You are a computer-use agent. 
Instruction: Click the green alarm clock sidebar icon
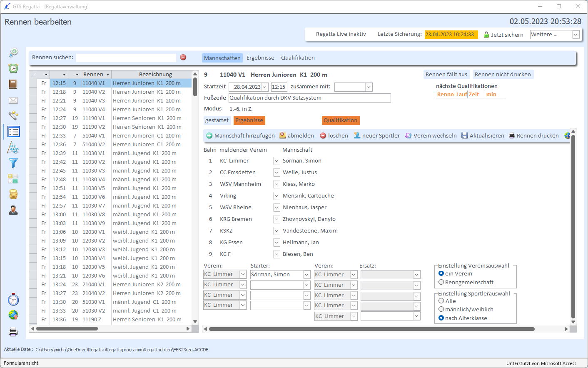13,68
